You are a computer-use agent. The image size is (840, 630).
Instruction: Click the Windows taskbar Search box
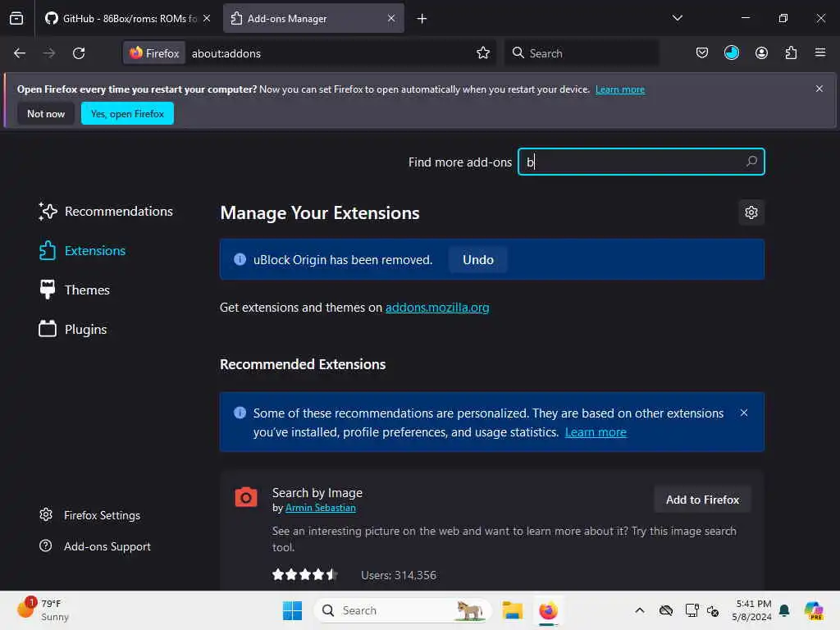click(x=403, y=610)
